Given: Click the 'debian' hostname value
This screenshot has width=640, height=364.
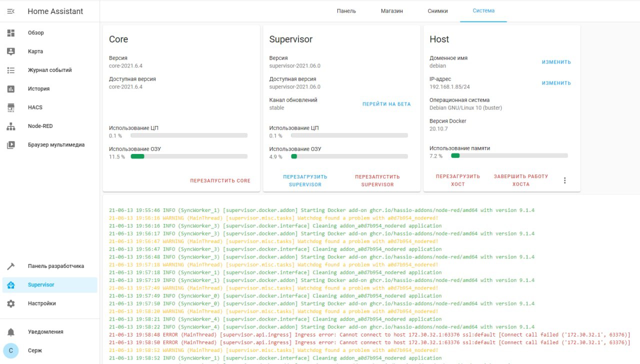Looking at the screenshot, I should (438, 65).
